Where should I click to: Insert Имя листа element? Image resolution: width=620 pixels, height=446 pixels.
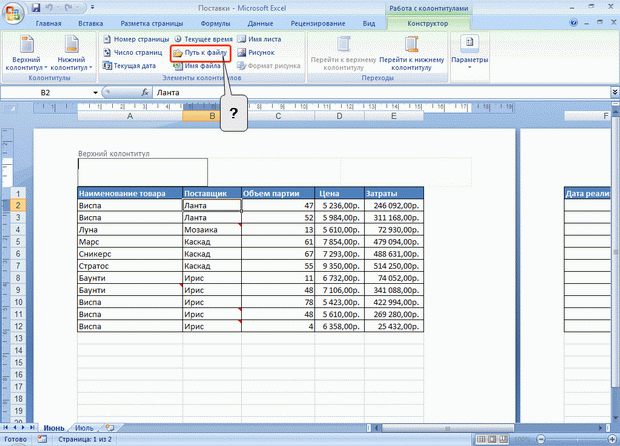pos(259,39)
